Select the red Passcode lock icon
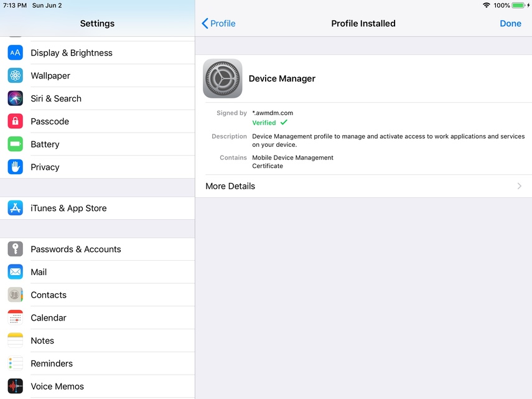This screenshot has height=399, width=532. (x=16, y=121)
